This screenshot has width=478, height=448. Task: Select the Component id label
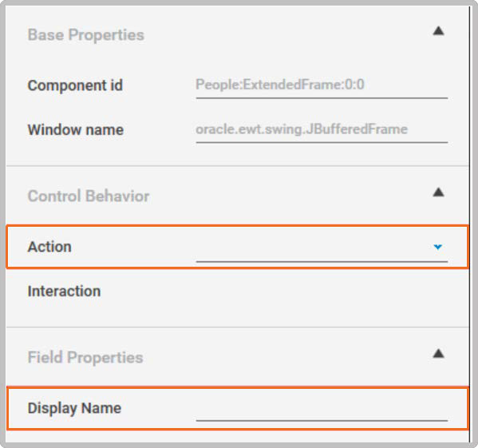[75, 85]
